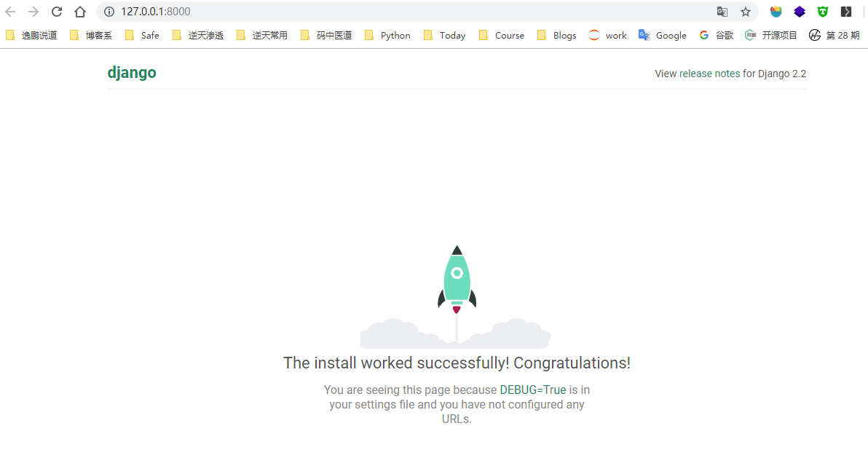This screenshot has height=450, width=868.
Task: Open the work bookmark
Action: point(607,36)
